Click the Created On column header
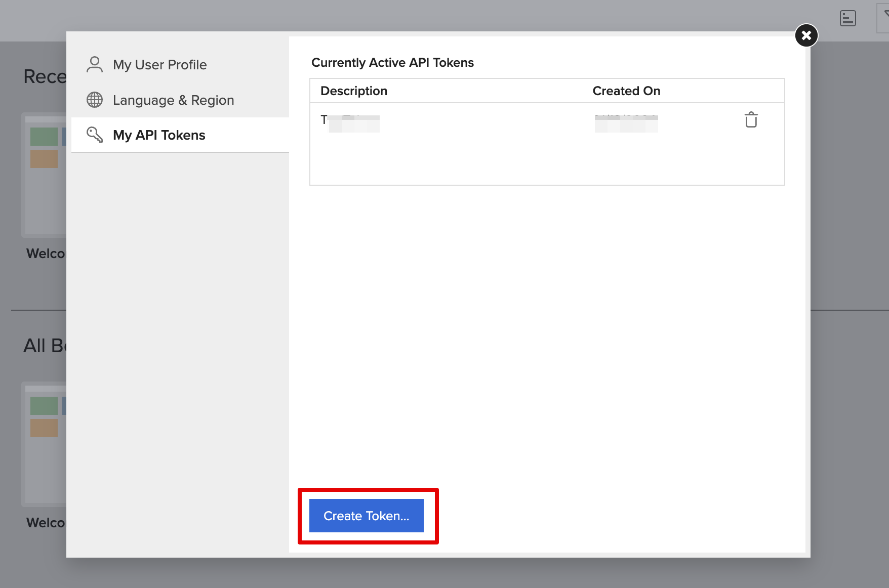Screen dimensions: 889x588 pyautogui.click(x=626, y=91)
